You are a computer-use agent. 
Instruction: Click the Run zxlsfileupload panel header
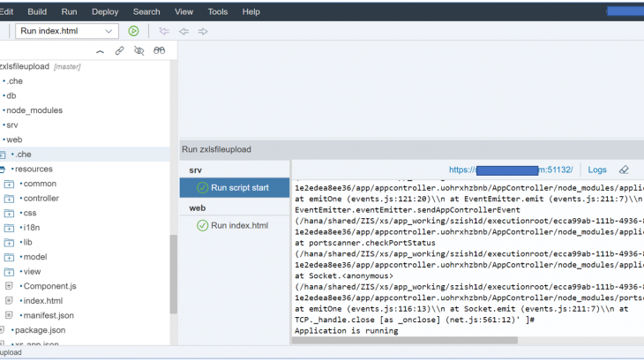coord(412,149)
